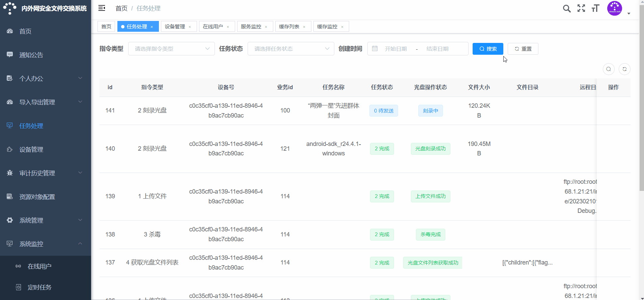The height and width of the screenshot is (300, 644).
Task: Click the 定时任务 submenu icon
Action: (x=18, y=287)
